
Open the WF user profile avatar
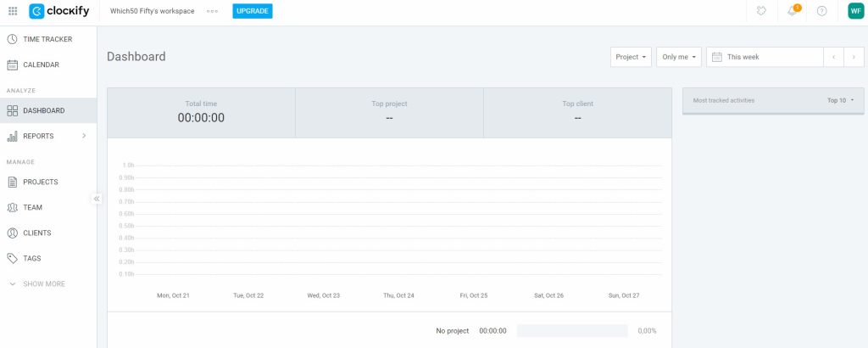[855, 11]
